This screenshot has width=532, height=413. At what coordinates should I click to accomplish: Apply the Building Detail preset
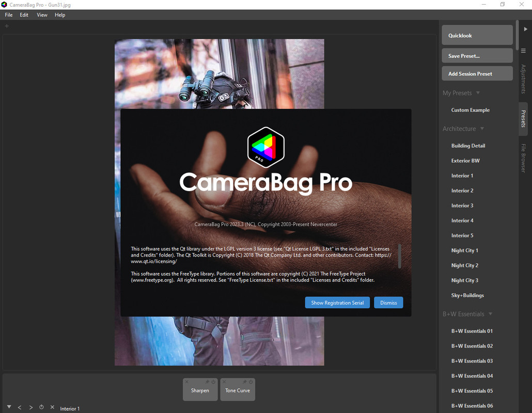click(468, 146)
